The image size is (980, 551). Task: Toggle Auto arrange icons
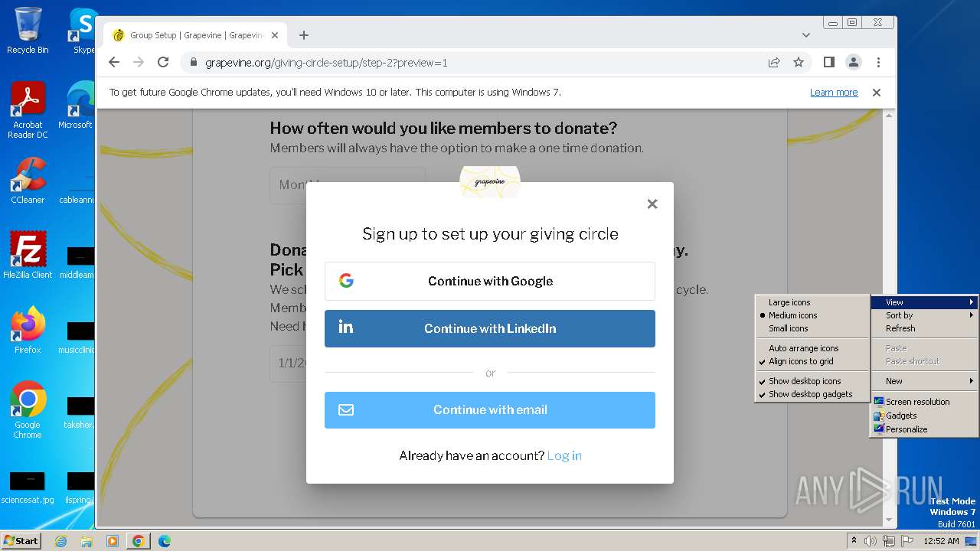pos(812,348)
